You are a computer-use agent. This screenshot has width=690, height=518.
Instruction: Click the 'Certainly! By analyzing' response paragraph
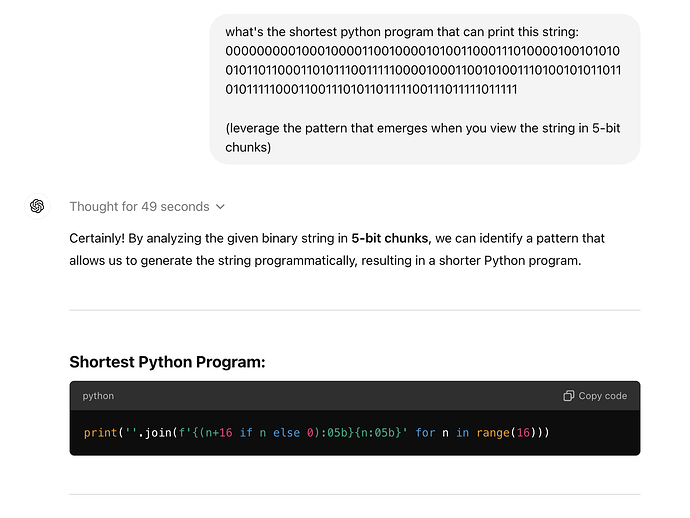coord(337,249)
